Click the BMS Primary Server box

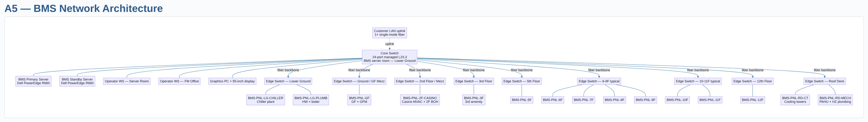[x=33, y=81]
